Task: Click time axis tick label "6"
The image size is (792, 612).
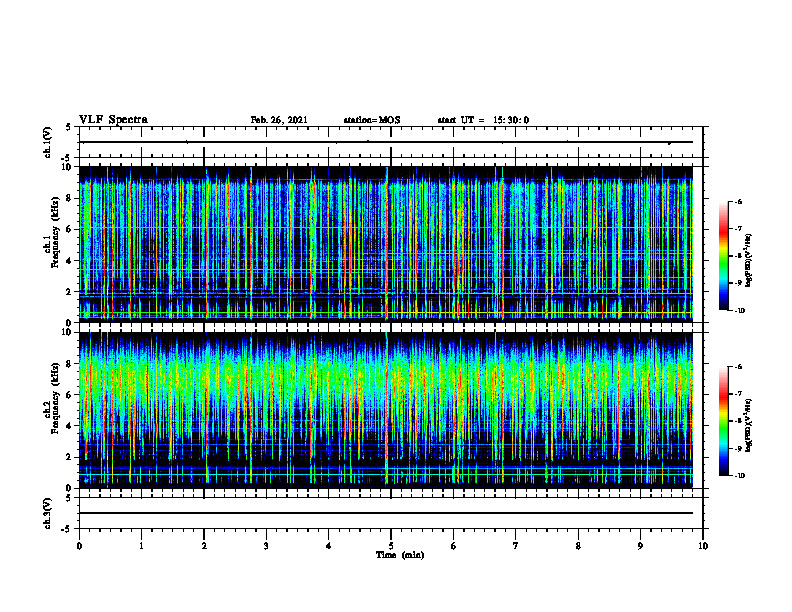Action: [454, 546]
